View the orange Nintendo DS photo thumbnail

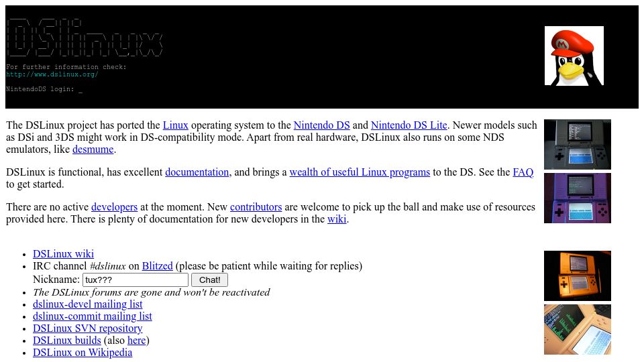578,276
